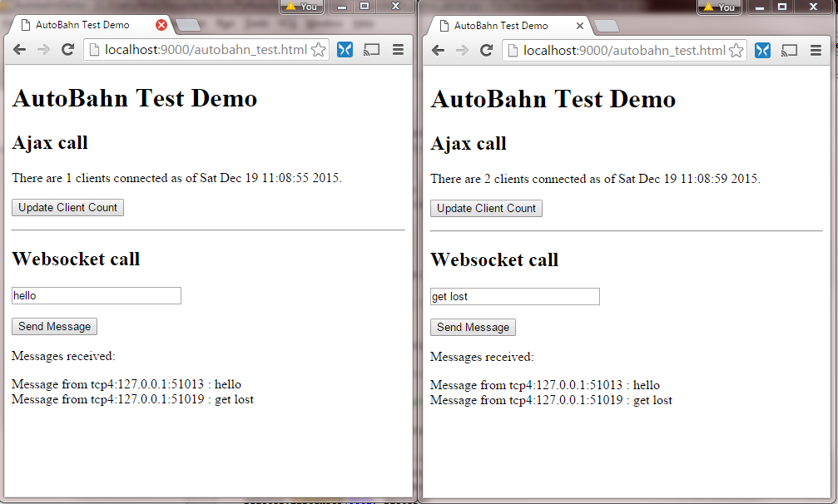Reload the page in left browser window
The image size is (838, 504).
[x=67, y=50]
